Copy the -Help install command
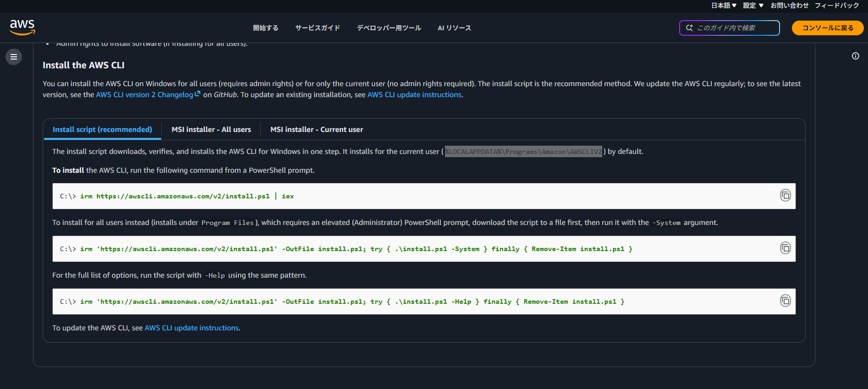 pos(786,301)
